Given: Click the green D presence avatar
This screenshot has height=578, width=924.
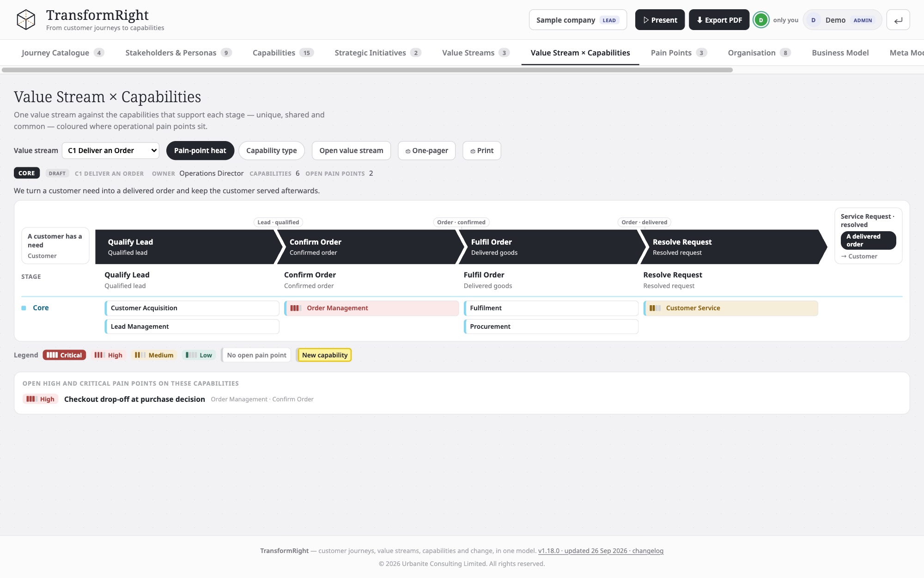Looking at the screenshot, I should tap(761, 20).
